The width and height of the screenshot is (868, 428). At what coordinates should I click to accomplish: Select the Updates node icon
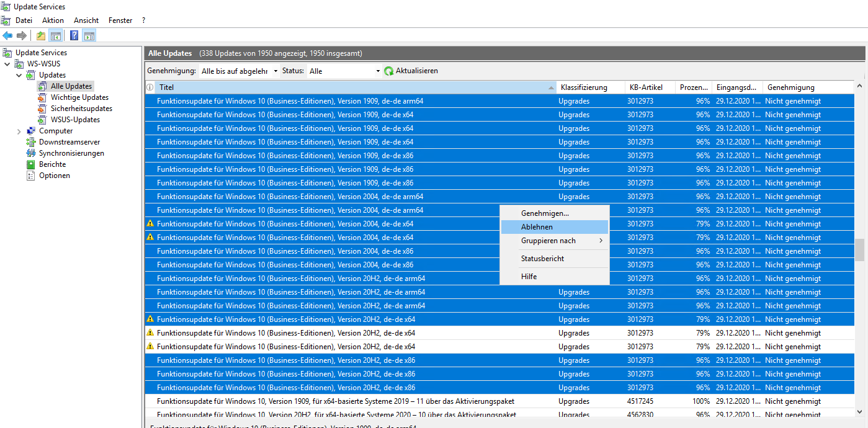click(x=31, y=75)
